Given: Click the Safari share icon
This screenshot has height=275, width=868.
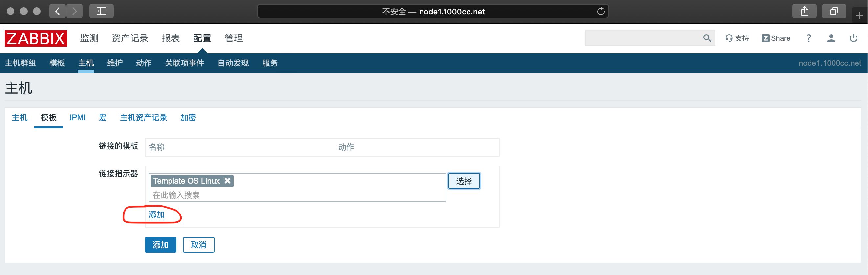Looking at the screenshot, I should (804, 12).
